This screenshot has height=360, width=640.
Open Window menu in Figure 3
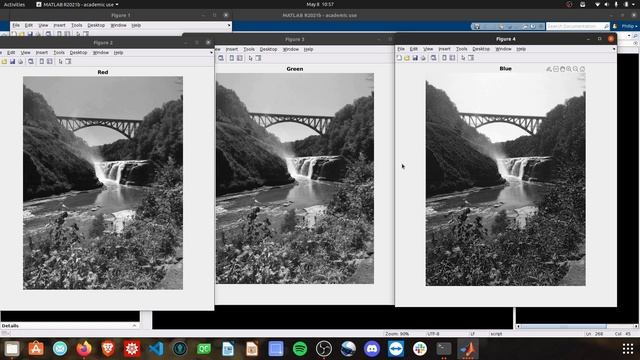[x=291, y=49]
